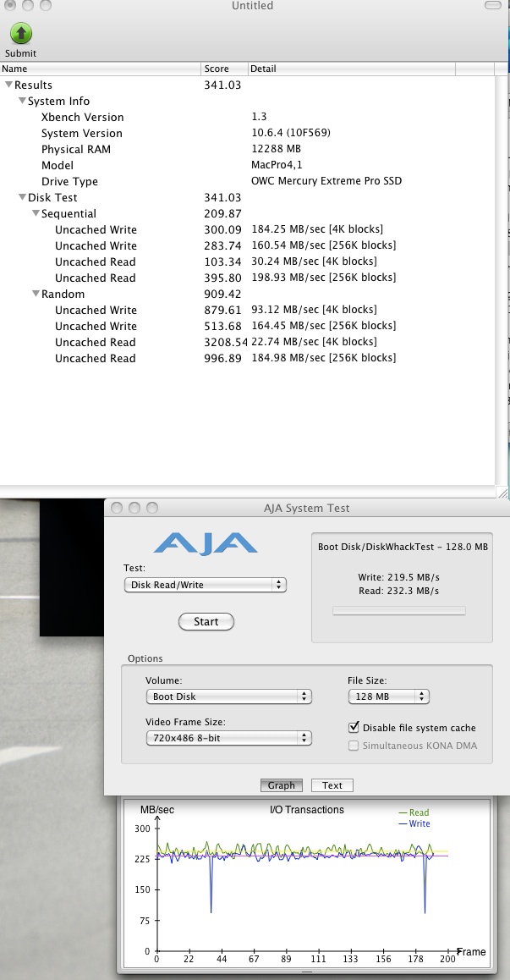Click the 22.74 MB/sec [4K blocks] detail

coord(314,342)
